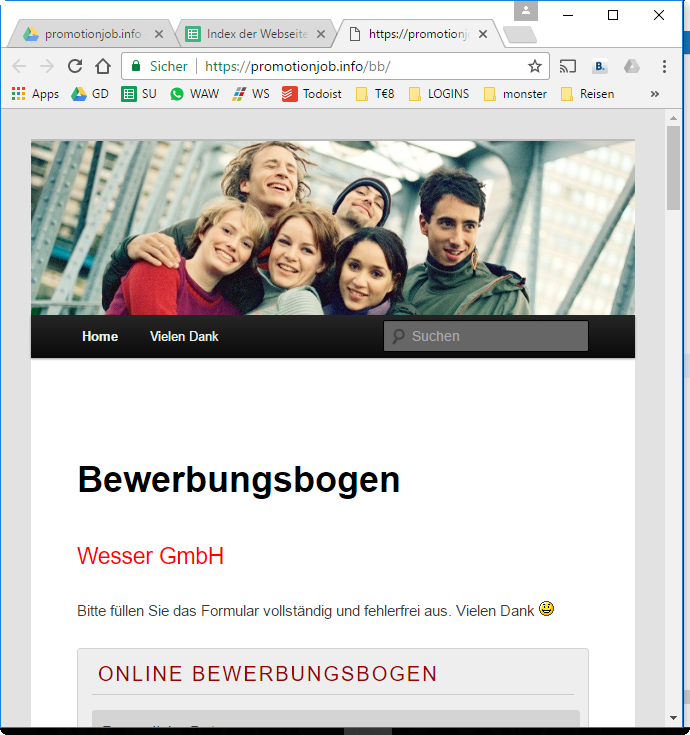This screenshot has width=690, height=735.
Task: Open the Google Drive extension icon
Action: point(631,66)
